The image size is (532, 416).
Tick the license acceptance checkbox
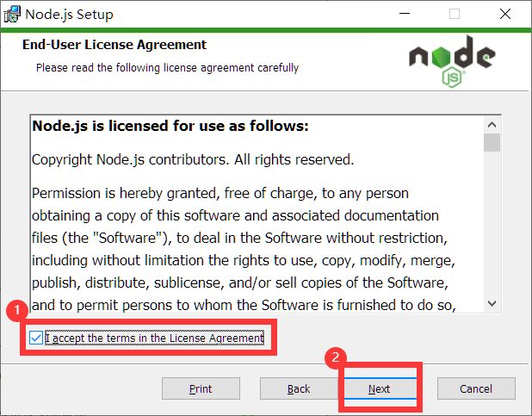click(x=36, y=338)
